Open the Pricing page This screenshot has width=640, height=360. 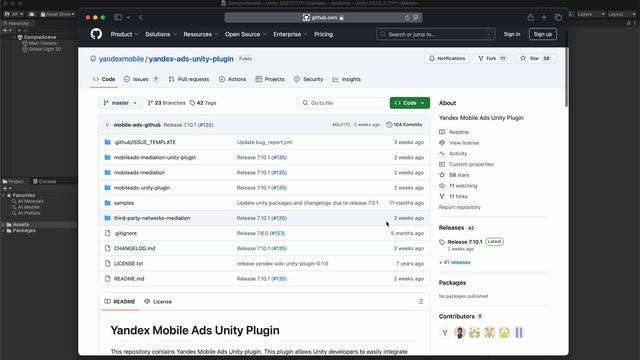[323, 34]
